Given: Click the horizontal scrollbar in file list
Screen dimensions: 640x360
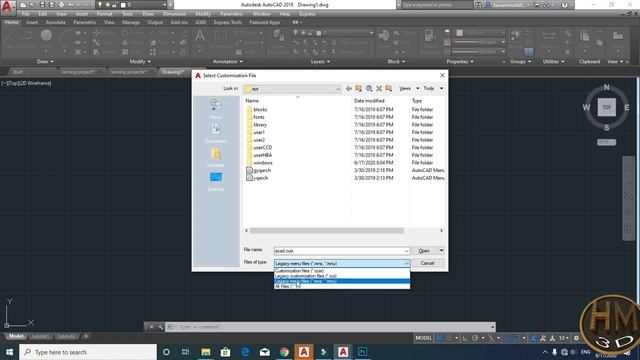Looking at the screenshot, I should (327, 231).
